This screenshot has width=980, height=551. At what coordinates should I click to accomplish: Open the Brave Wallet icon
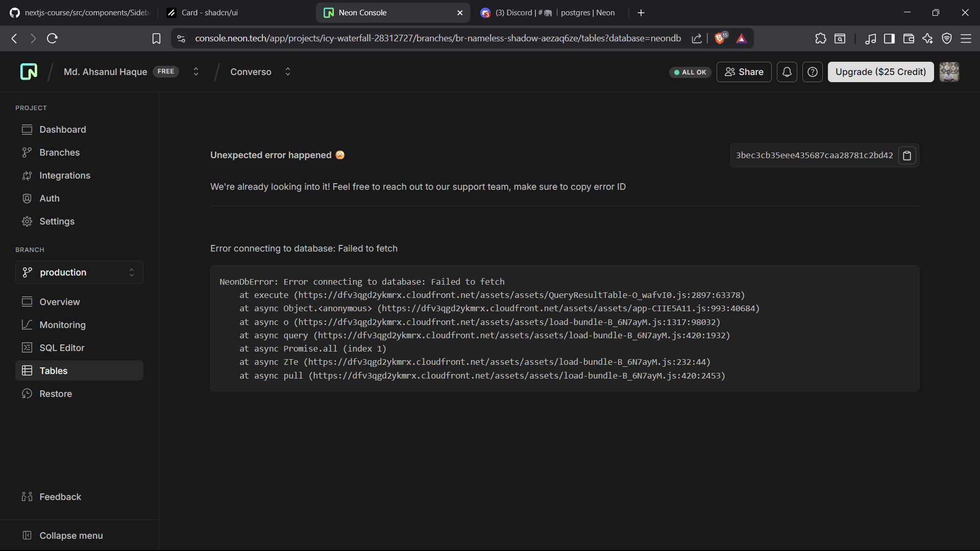coord(909,38)
